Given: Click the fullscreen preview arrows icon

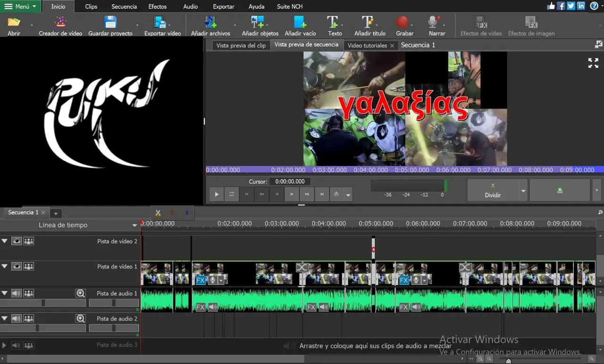Looking at the screenshot, I should tap(593, 63).
